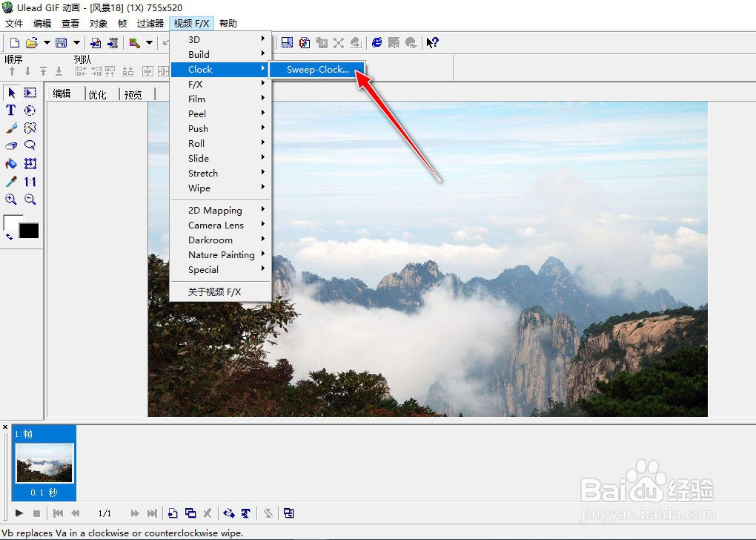The image size is (756, 540).
Task: Select the ellipse selection tool
Action: (30, 111)
